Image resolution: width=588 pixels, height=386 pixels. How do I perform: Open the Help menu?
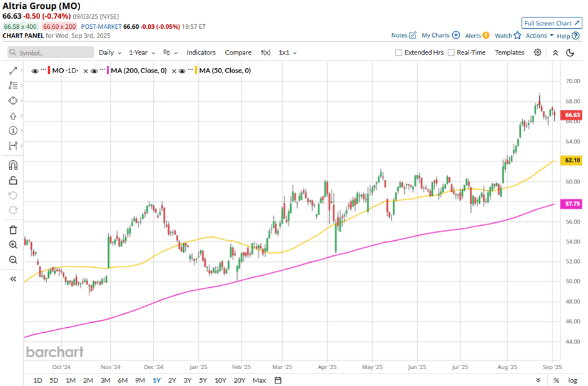[x=568, y=36]
